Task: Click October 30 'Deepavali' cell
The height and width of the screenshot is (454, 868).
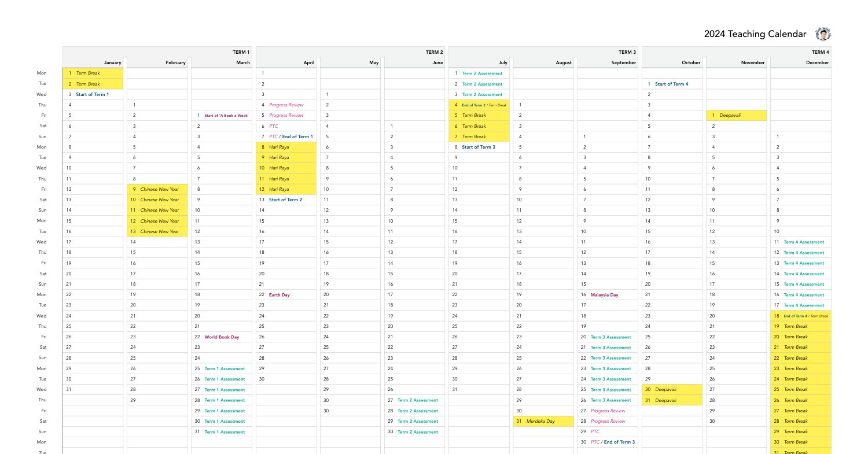Action: (672, 389)
